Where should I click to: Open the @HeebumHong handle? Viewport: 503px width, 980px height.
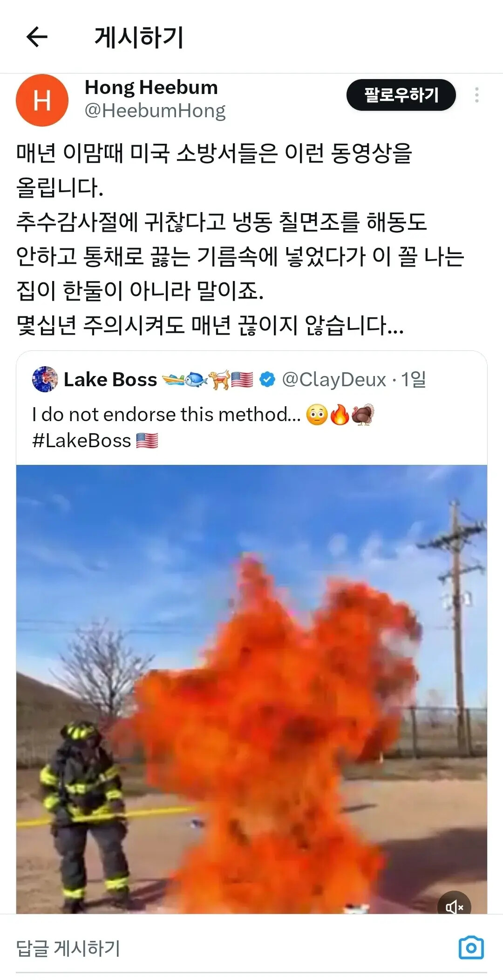tap(155, 111)
